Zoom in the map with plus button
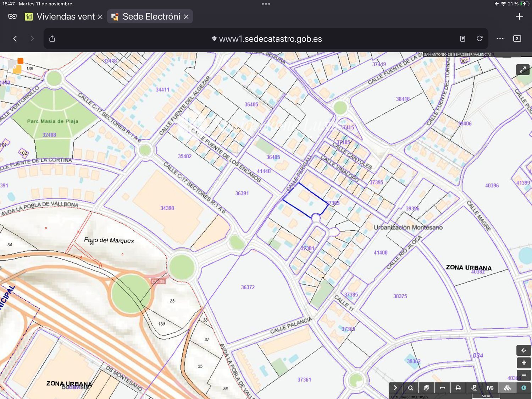The image size is (532, 399). point(523,363)
